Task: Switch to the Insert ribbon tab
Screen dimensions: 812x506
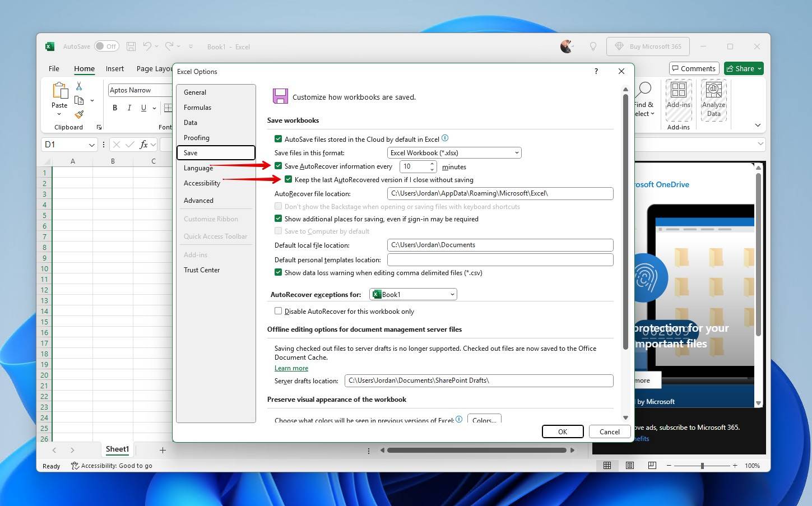Action: (114, 68)
